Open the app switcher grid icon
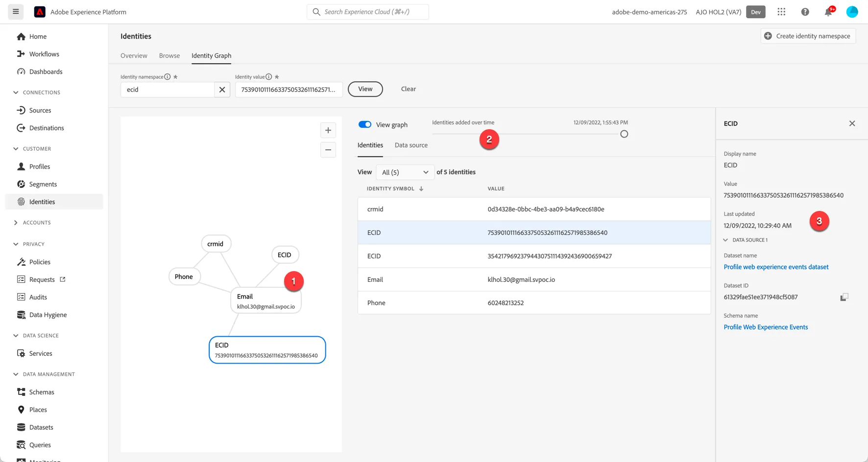Image resolution: width=868 pixels, height=462 pixels. coord(781,12)
